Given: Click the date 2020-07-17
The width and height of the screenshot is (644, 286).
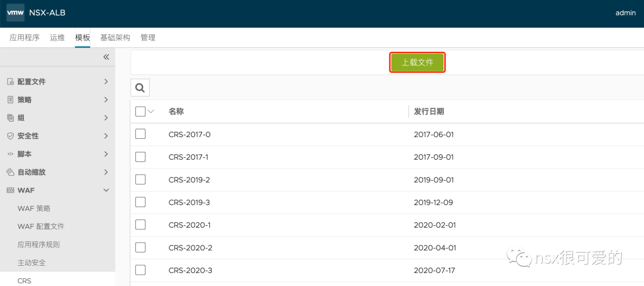Looking at the screenshot, I should [435, 271].
